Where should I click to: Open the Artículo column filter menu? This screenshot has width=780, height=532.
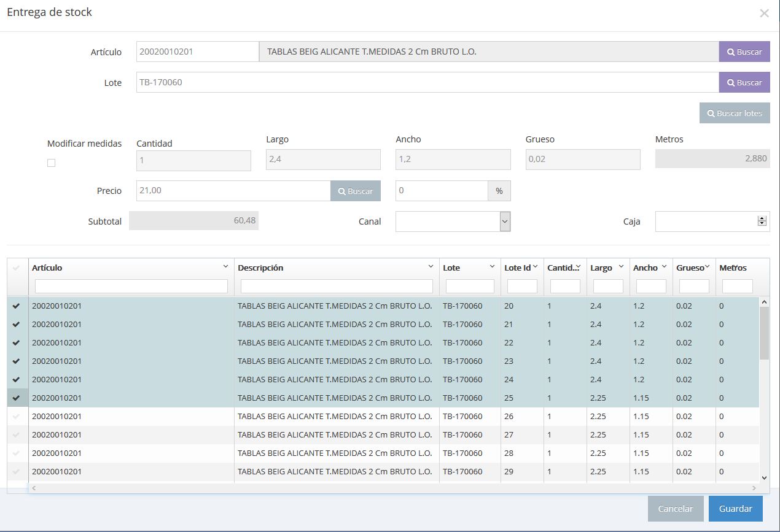tap(225, 267)
